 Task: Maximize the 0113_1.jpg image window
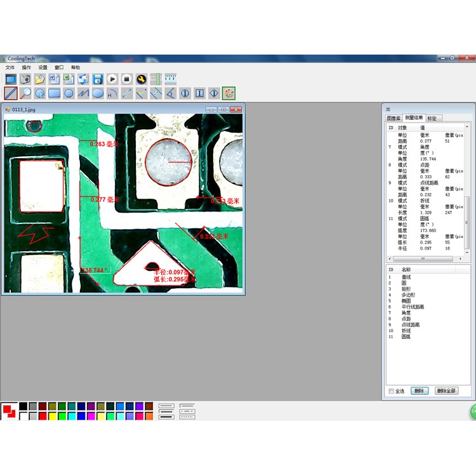point(223,109)
